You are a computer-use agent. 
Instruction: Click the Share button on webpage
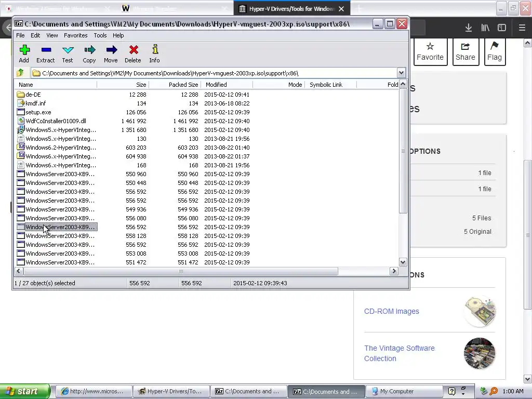click(465, 51)
